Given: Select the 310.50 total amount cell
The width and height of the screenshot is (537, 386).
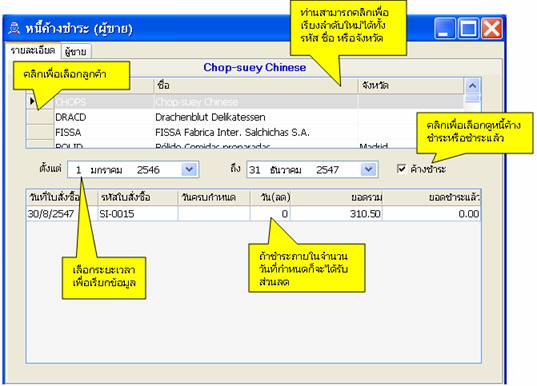Looking at the screenshot, I should click(336, 214).
